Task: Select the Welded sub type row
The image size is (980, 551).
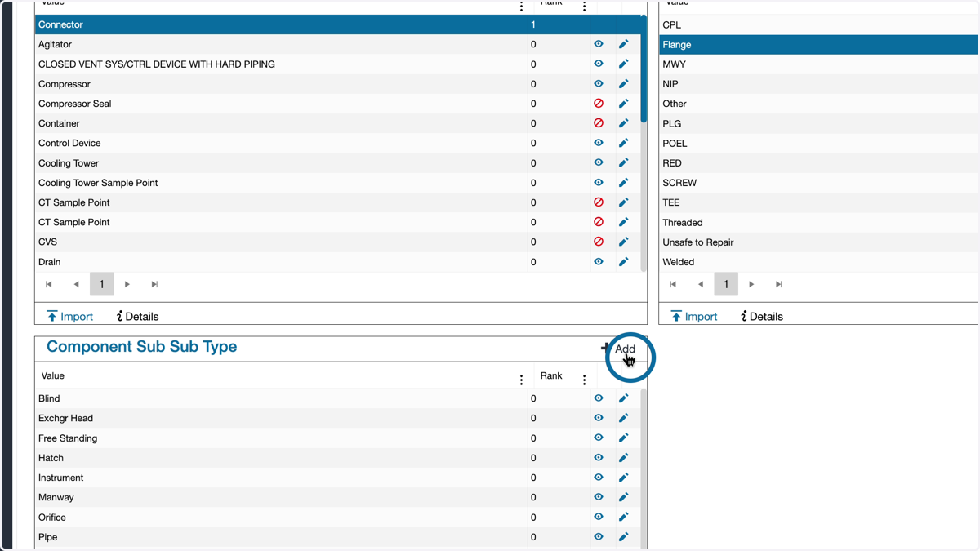Action: [x=818, y=262]
